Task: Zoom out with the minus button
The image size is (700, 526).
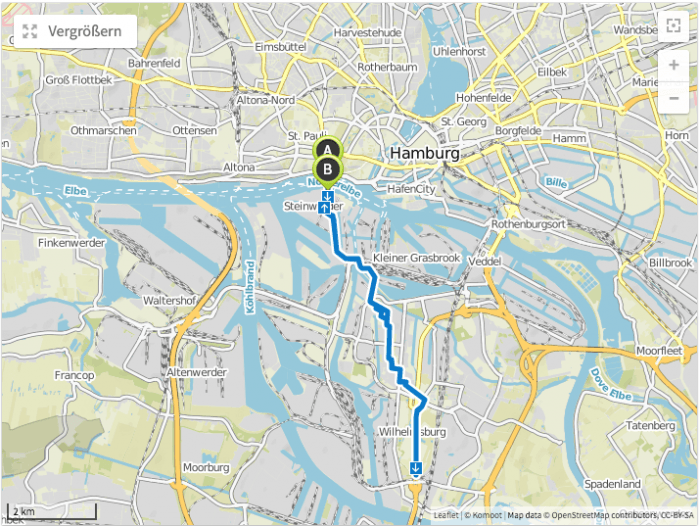Action: (674, 98)
